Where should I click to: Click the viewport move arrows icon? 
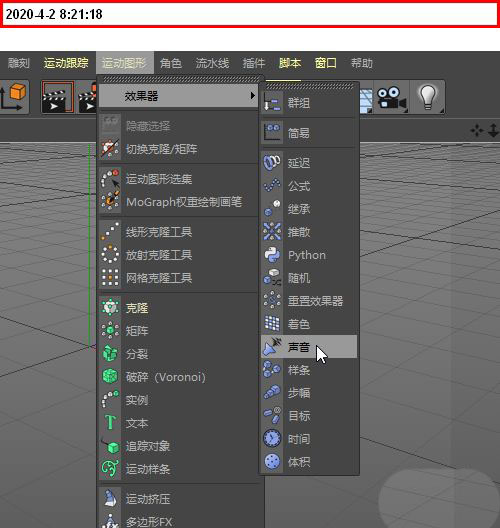point(477,130)
